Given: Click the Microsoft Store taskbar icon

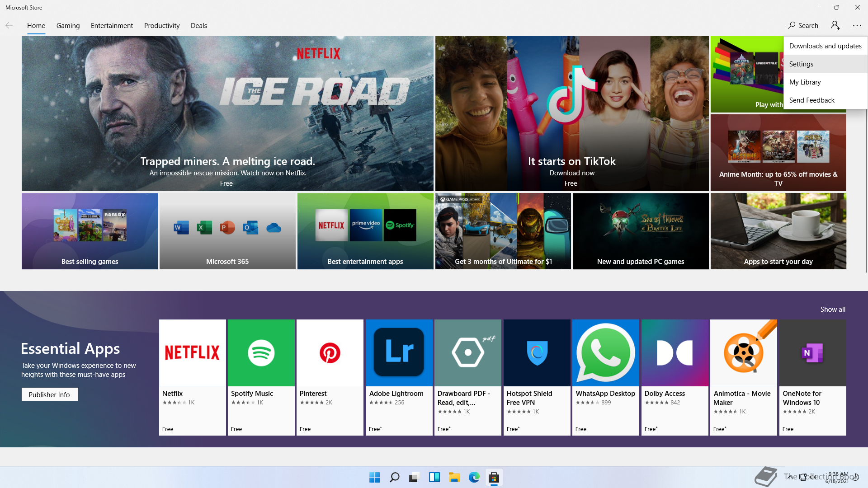Looking at the screenshot, I should [494, 477].
